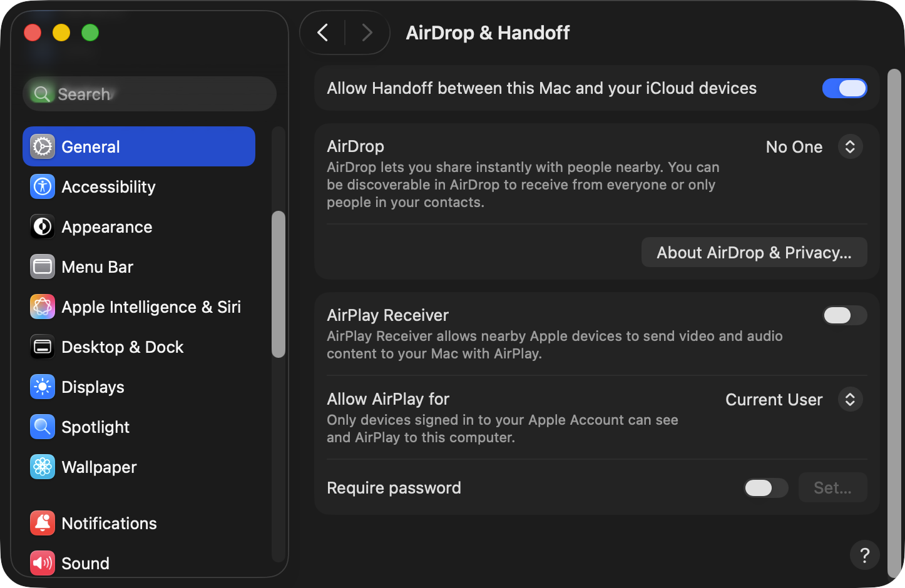Click the main pane vertical scrollbar
This screenshot has width=905, height=588.
pyautogui.click(x=894, y=323)
